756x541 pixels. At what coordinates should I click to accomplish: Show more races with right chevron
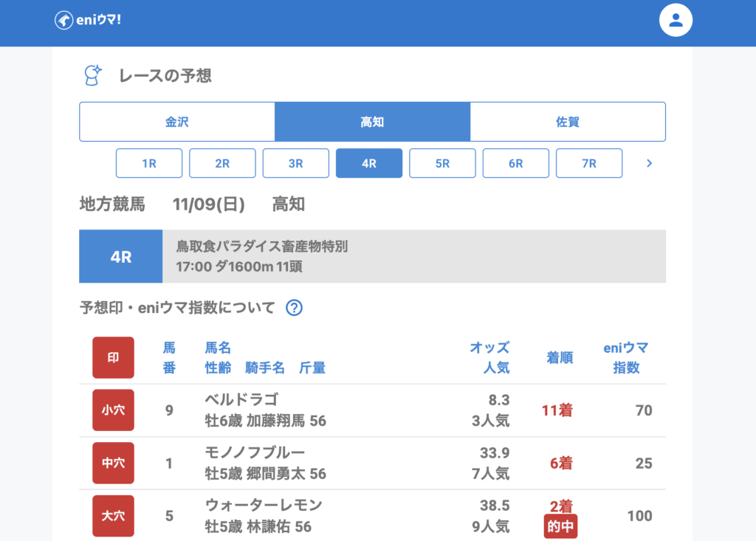649,164
